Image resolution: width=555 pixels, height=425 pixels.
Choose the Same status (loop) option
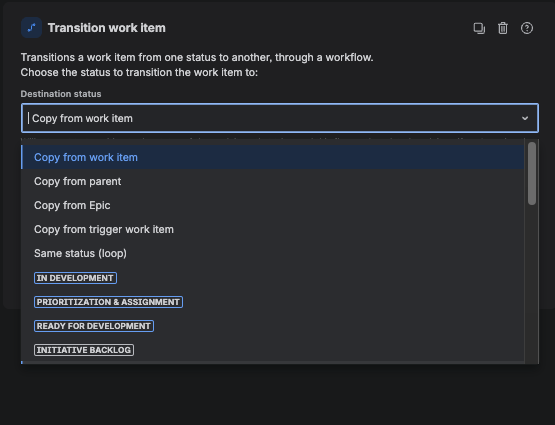[x=273, y=253]
